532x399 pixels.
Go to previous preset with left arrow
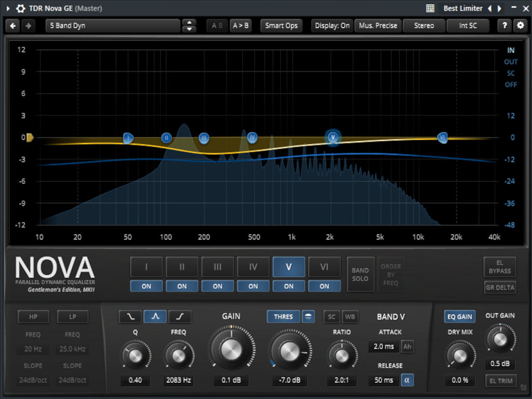pyautogui.click(x=489, y=8)
